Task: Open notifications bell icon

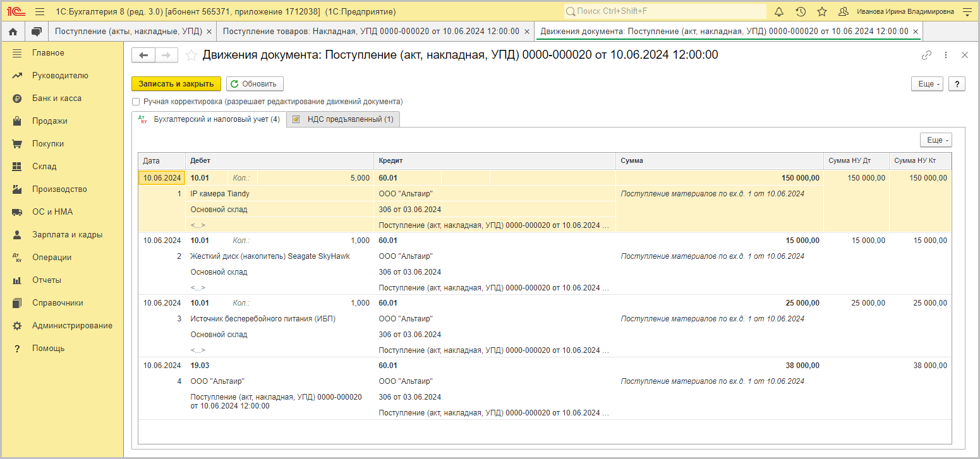Action: pos(779,11)
